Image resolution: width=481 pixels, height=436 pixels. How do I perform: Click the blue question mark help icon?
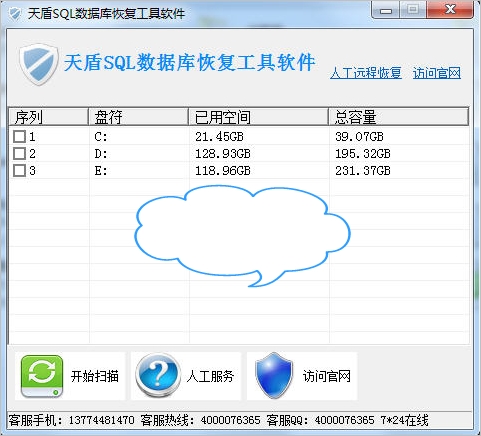tap(158, 376)
